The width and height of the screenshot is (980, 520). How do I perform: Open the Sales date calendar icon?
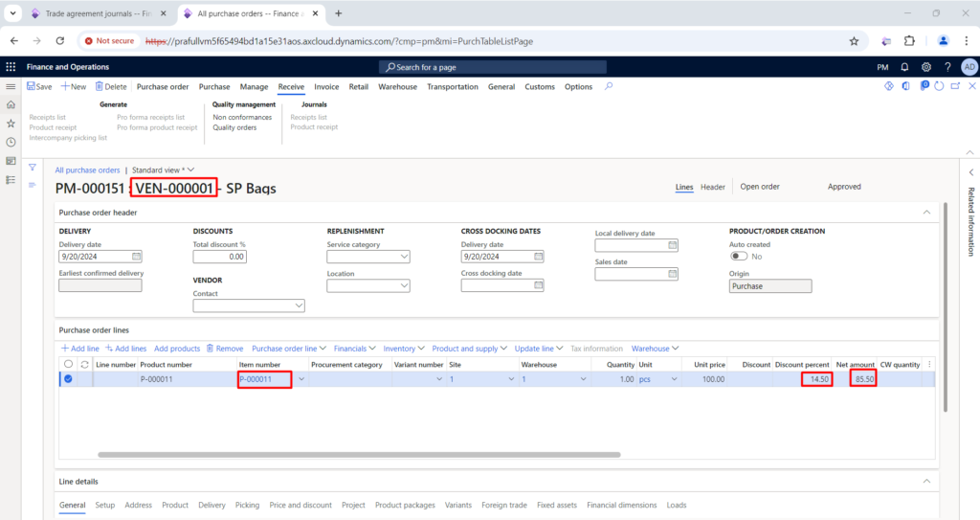tap(673, 274)
